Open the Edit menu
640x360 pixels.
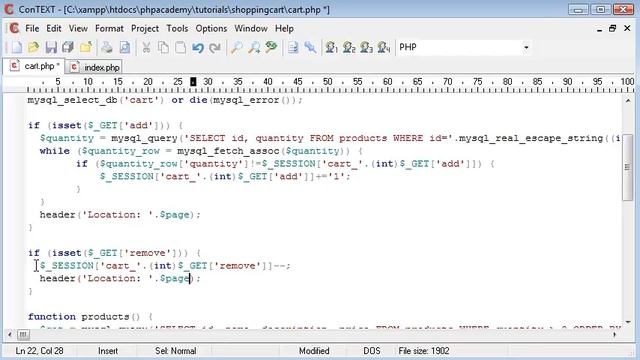53,29
